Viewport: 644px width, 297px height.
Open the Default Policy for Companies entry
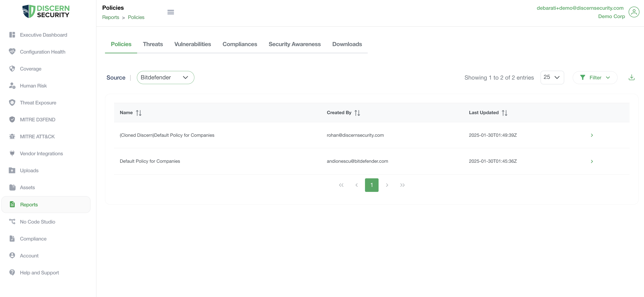[x=592, y=161]
